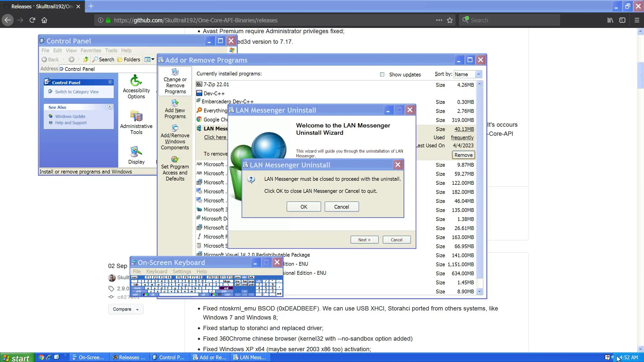Collapse the See Also panel

[x=110, y=107]
